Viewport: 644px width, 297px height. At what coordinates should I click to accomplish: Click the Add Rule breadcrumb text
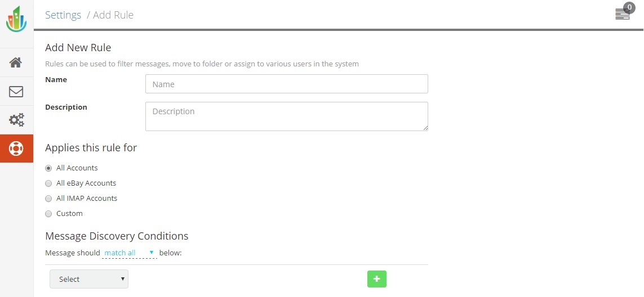point(113,15)
